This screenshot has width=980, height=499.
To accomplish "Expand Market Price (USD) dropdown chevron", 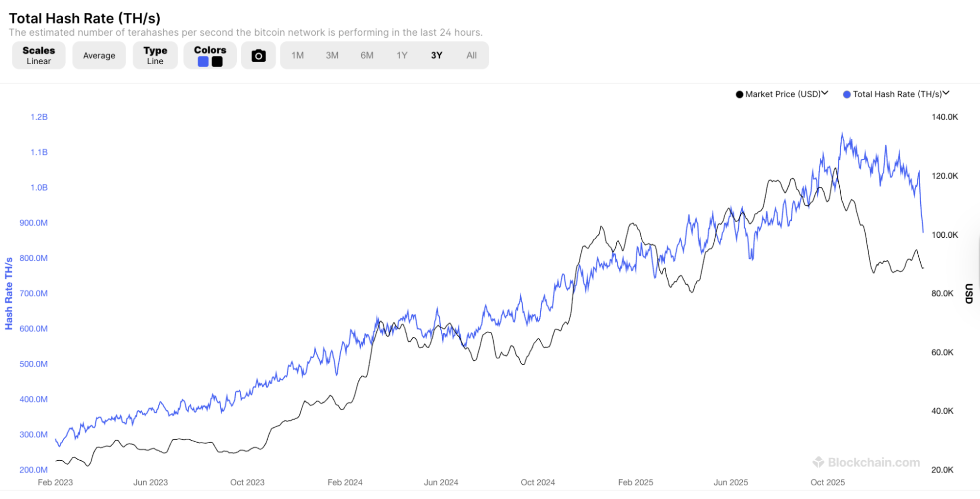I will click(825, 93).
